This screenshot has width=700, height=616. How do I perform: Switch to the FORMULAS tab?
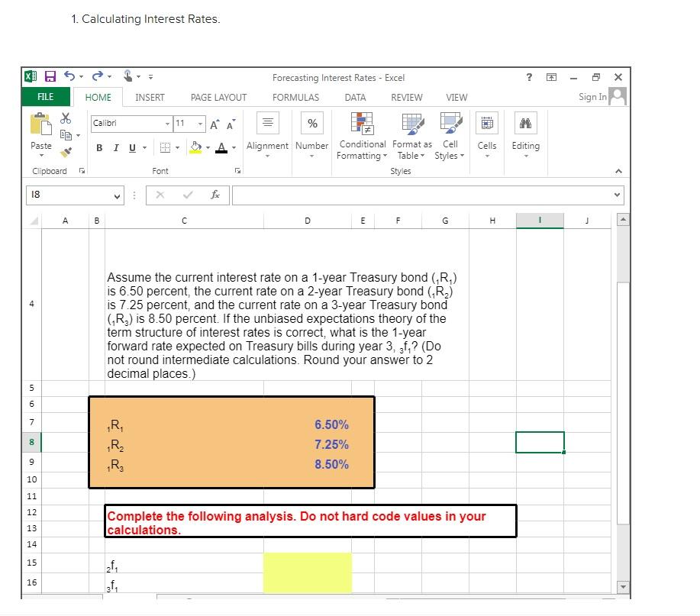tap(295, 97)
